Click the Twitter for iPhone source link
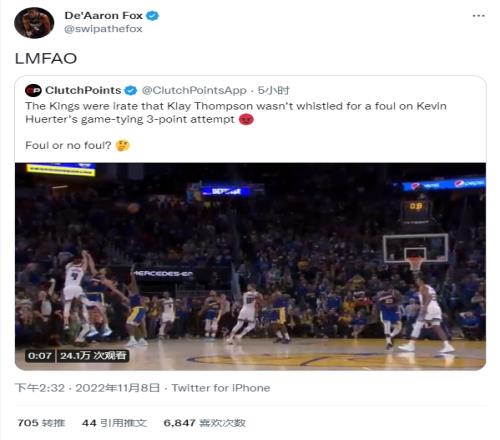The image size is (500, 440). 221,388
